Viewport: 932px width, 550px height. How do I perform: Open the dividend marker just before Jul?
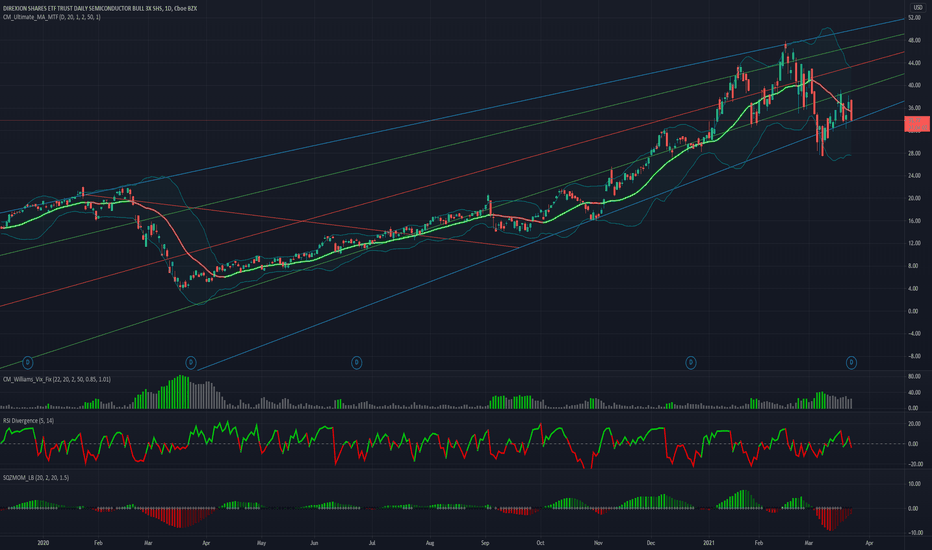[x=357, y=362]
